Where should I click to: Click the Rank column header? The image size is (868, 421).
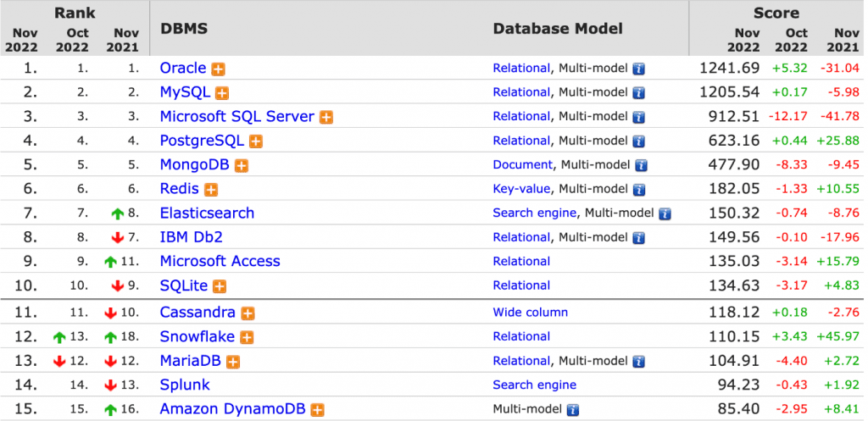tap(75, 13)
